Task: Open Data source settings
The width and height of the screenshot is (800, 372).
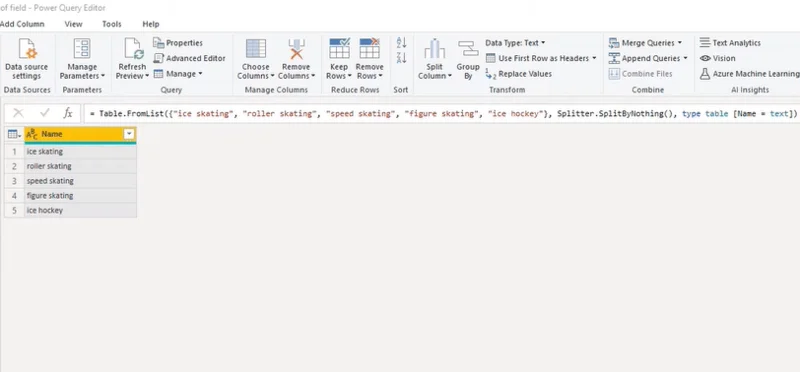Action: click(27, 59)
